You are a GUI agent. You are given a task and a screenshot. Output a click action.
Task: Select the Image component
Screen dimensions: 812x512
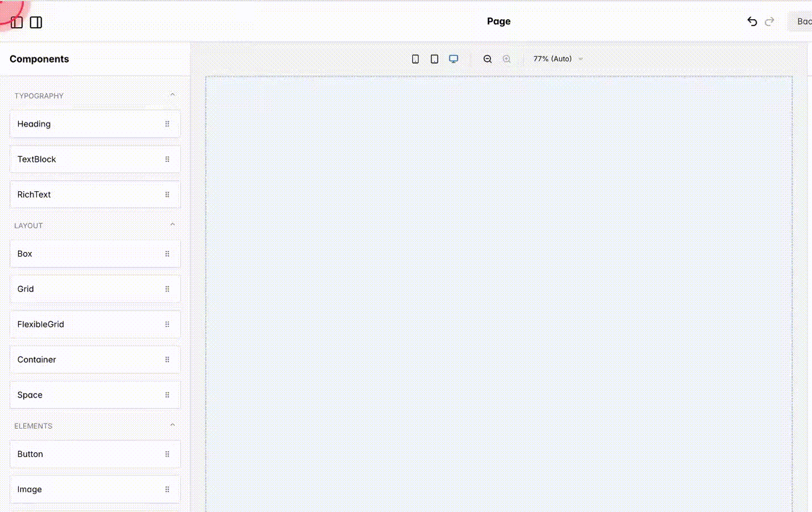(85, 489)
